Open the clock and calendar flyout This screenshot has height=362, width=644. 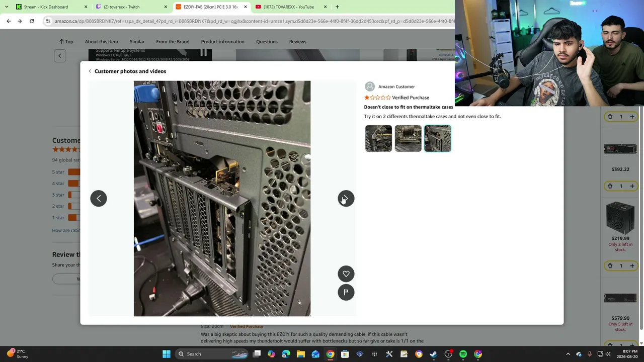pyautogui.click(x=627, y=354)
